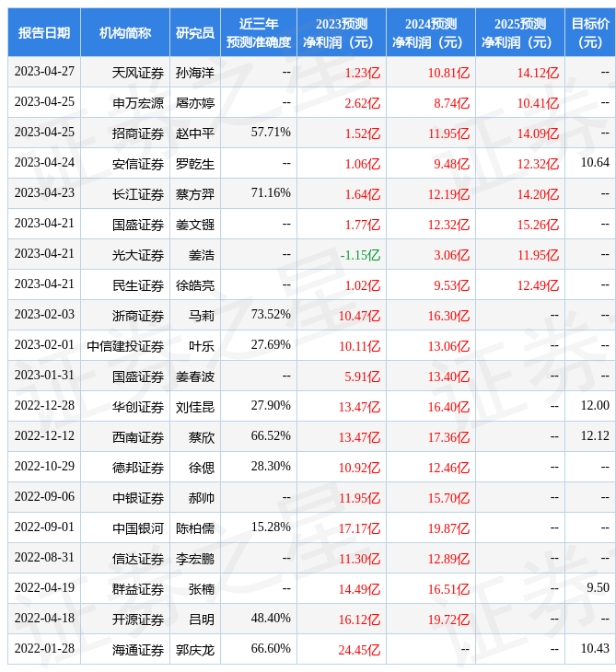Click the 10.43 target price
Viewport: 616px width, 672px height.
(x=595, y=648)
